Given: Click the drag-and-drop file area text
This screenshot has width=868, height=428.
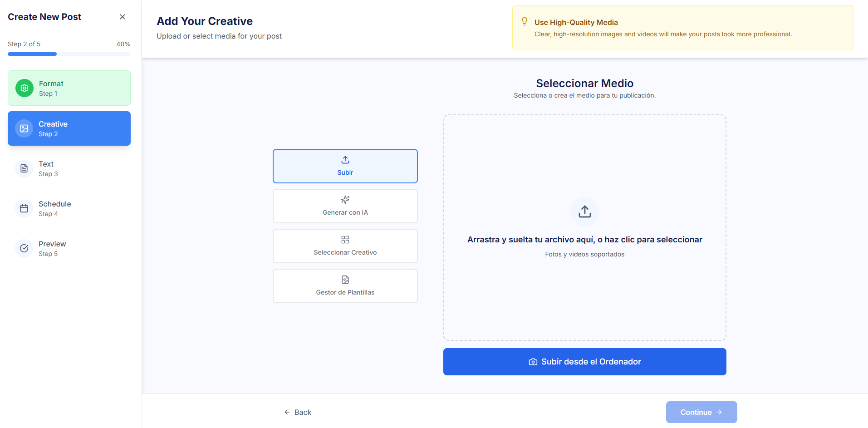Looking at the screenshot, I should pyautogui.click(x=584, y=240).
